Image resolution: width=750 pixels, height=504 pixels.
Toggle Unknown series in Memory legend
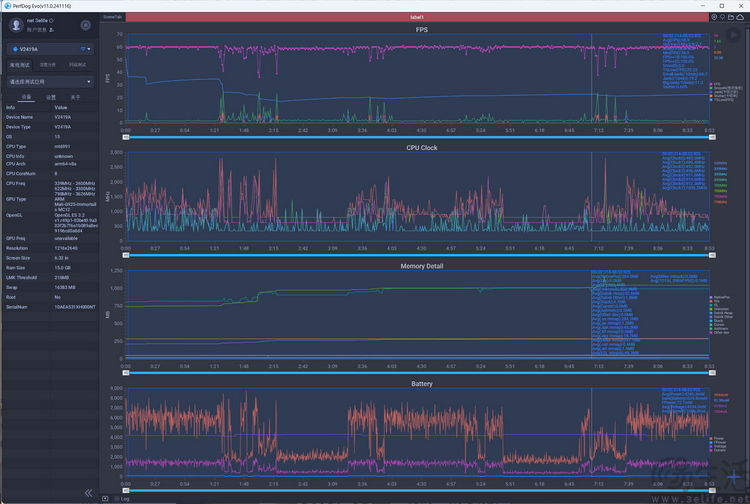719,309
